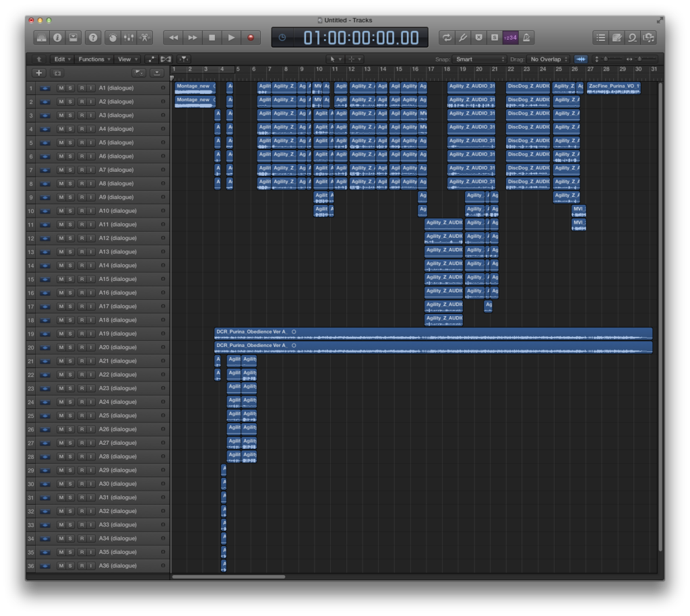
Task: Add a new track with plus button
Action: [38, 73]
